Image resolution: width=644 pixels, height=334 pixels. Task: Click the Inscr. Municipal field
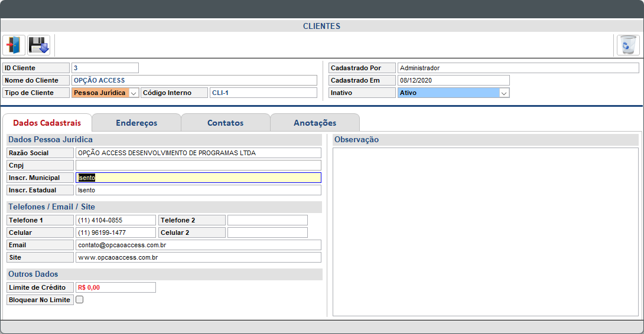[199, 178]
